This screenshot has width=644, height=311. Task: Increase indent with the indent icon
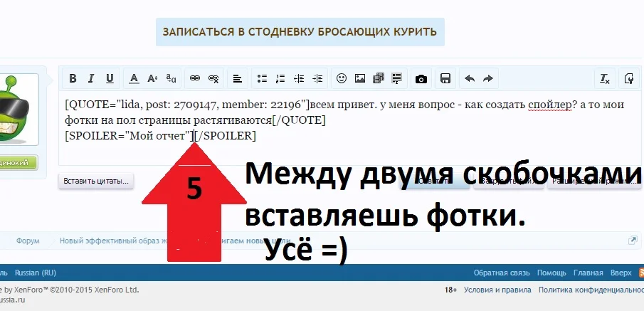(x=317, y=78)
